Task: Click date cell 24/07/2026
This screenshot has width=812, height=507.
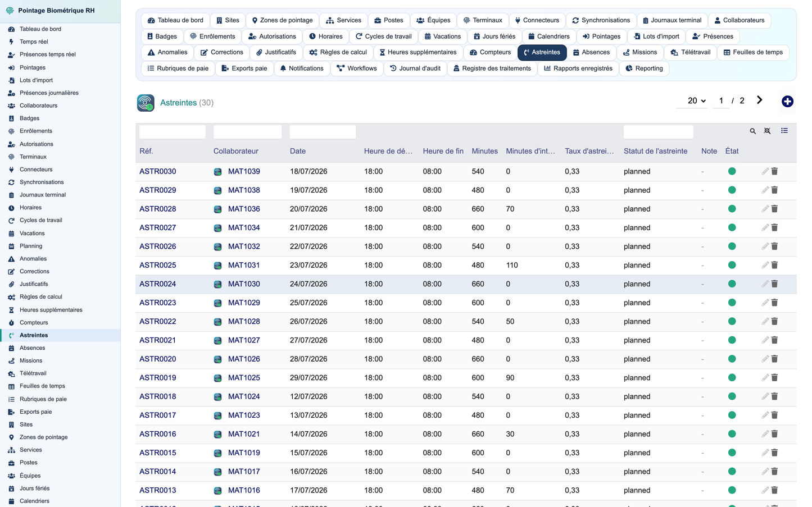Action: (x=309, y=284)
